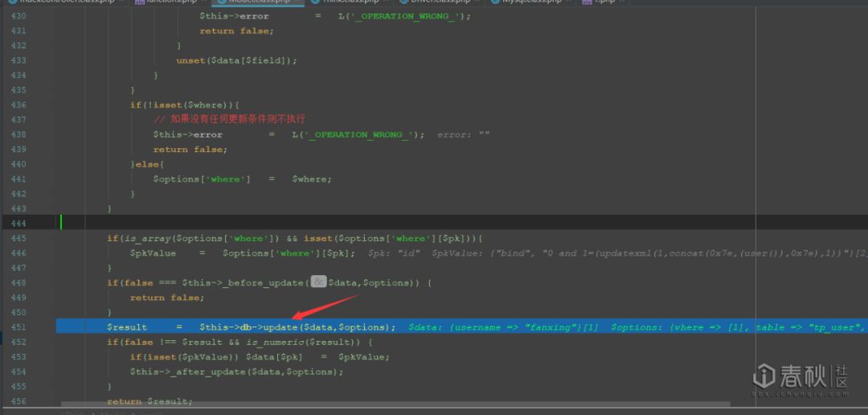Click the $where; assignment on line 441
868x415 pixels.
(x=312, y=179)
